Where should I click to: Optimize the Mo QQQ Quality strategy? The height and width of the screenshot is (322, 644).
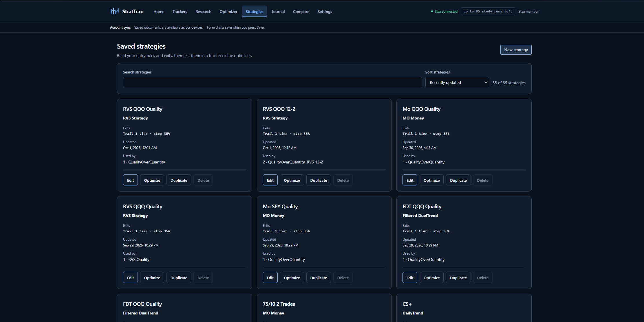point(431,180)
